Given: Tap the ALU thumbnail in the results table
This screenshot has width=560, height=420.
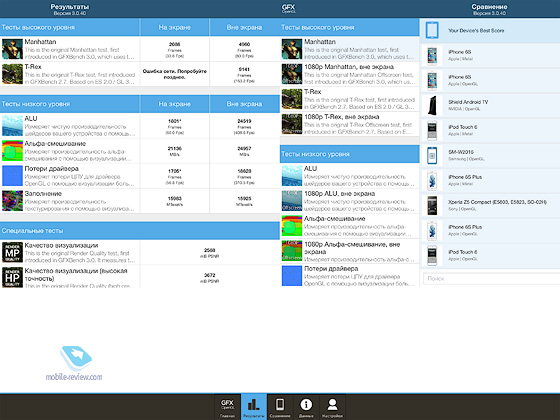Looking at the screenshot, I should point(12,126).
